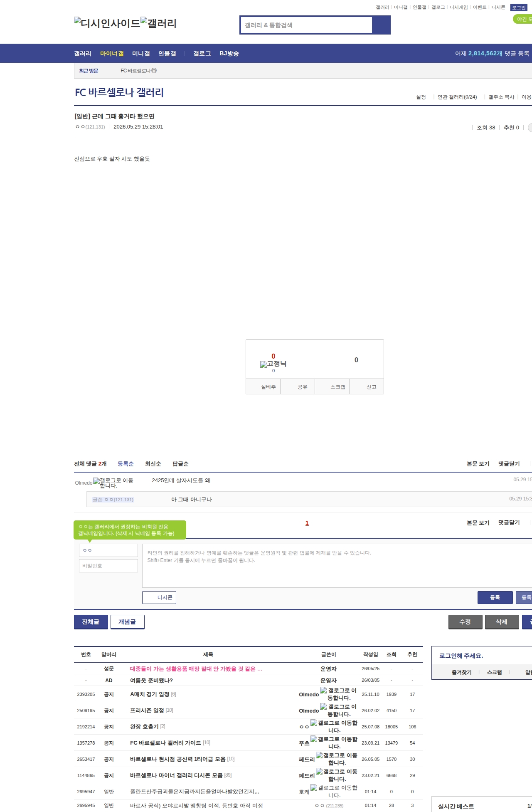Sort comments by 등록순

click(x=126, y=464)
